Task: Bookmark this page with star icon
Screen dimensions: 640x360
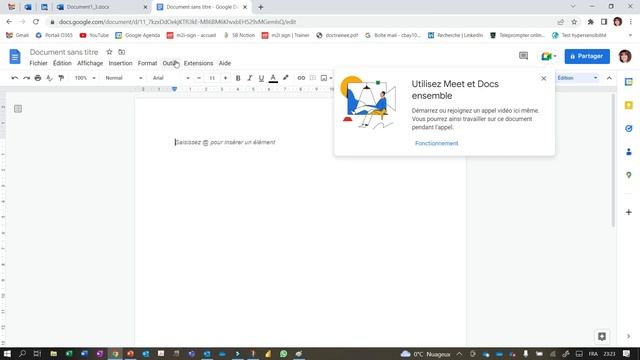Action: 574,22
